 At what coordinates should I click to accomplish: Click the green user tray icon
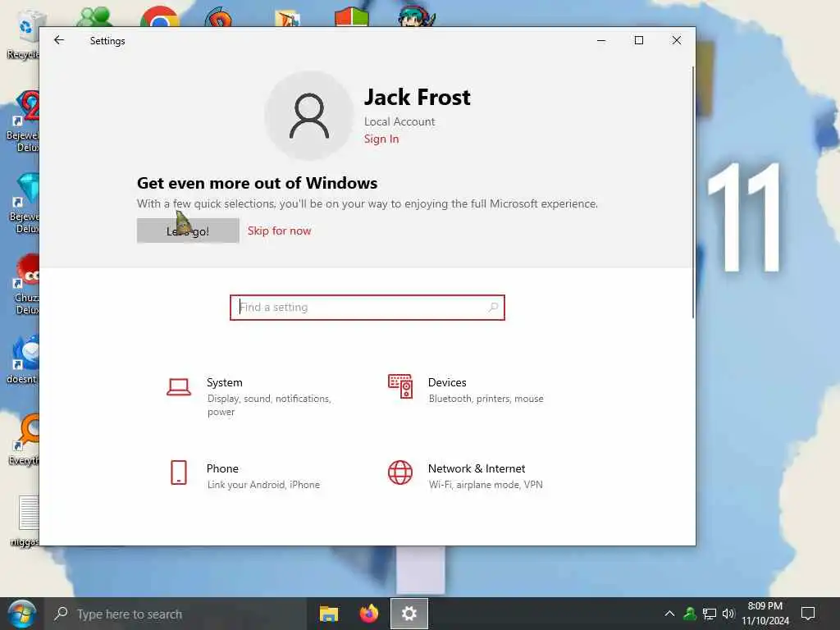click(x=689, y=614)
